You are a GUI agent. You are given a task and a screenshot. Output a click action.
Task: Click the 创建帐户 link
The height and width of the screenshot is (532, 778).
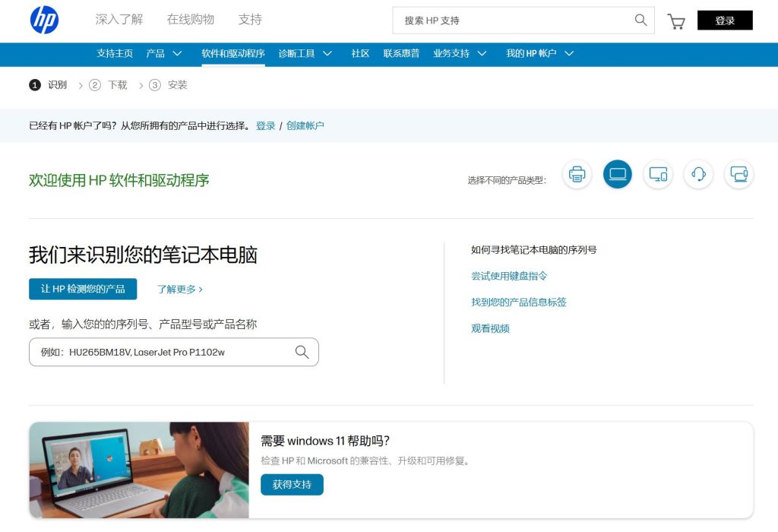click(x=305, y=125)
